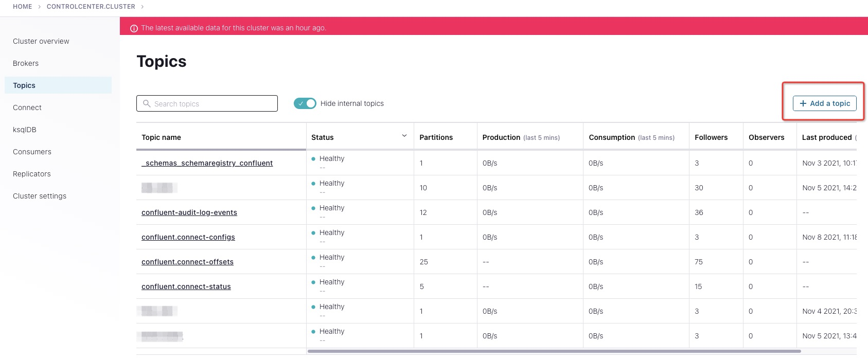This screenshot has width=868, height=360.
Task: Open the confluent-audit-log-events topic link
Action: coord(189,212)
